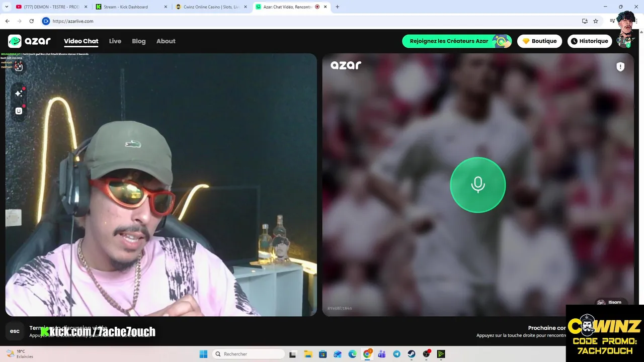Open a new browser tab

coord(337,7)
